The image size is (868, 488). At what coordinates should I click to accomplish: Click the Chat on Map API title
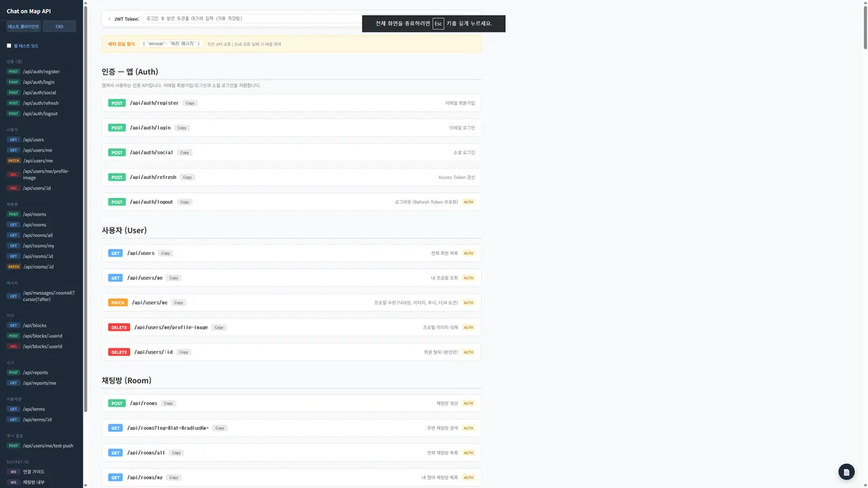(x=28, y=11)
